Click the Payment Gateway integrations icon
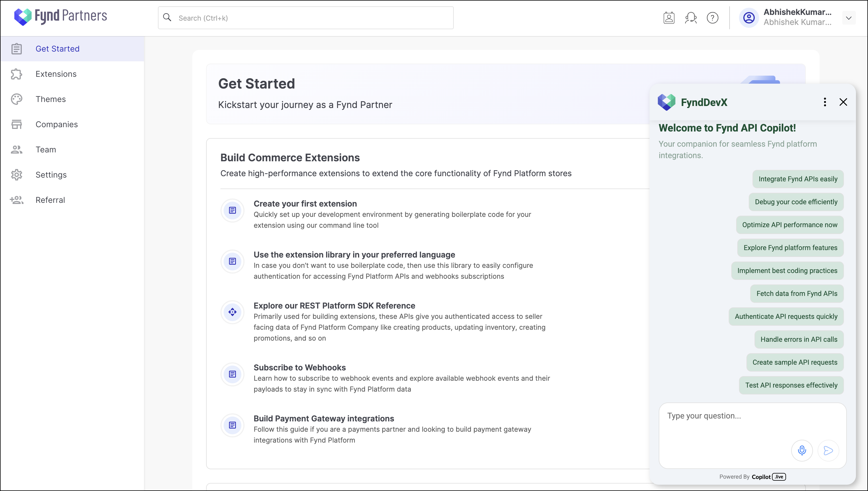The width and height of the screenshot is (868, 491). tap(232, 425)
